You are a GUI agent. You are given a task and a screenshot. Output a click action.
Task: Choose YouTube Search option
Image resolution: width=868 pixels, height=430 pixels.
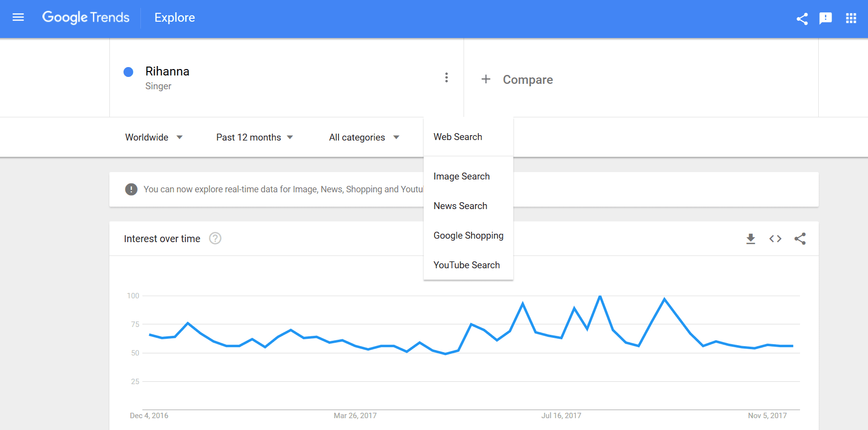pyautogui.click(x=467, y=265)
